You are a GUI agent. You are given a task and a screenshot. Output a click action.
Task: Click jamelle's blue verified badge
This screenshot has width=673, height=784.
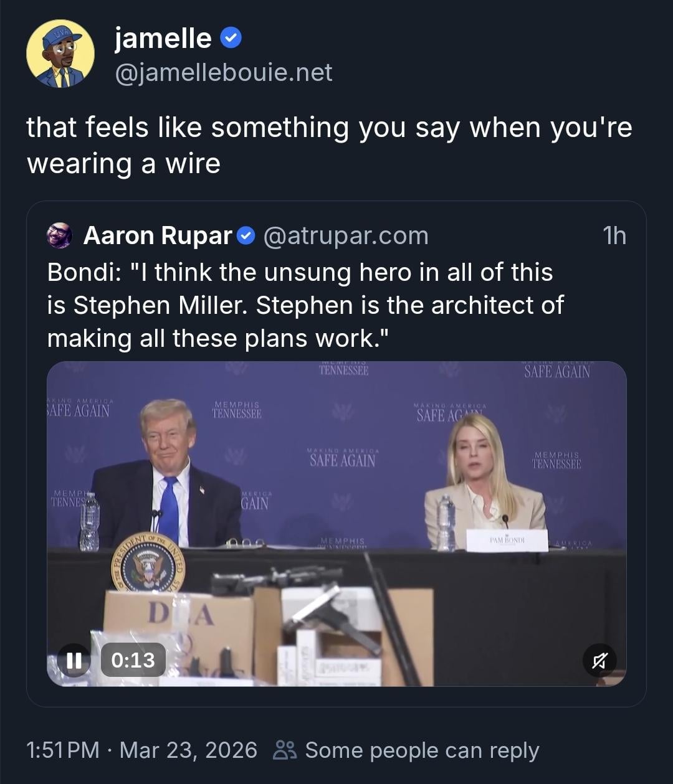tap(231, 39)
